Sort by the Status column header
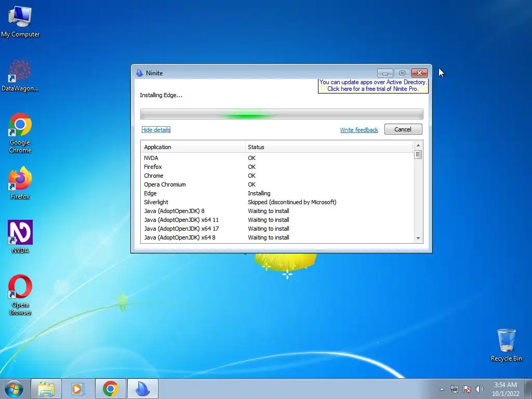The height and width of the screenshot is (399, 532). [x=328, y=147]
